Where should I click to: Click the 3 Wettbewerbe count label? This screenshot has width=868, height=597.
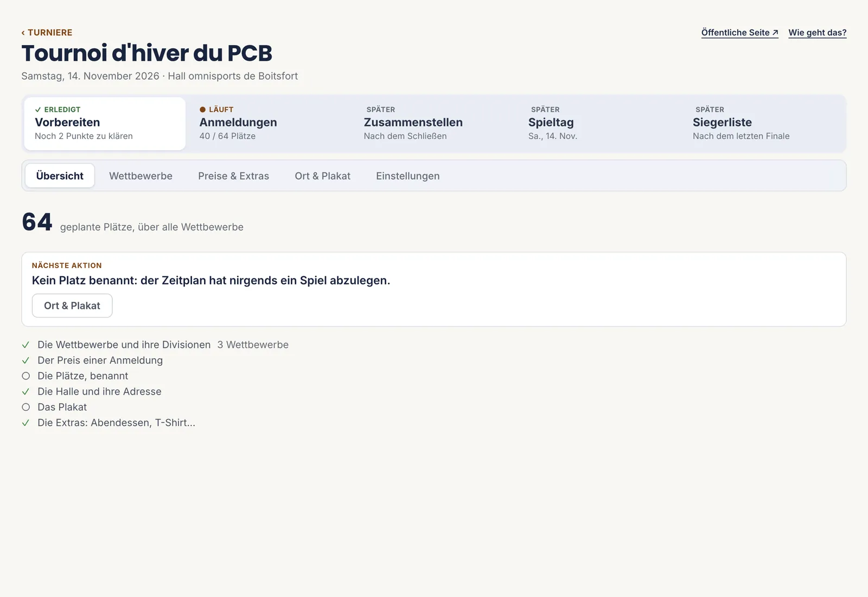(253, 345)
